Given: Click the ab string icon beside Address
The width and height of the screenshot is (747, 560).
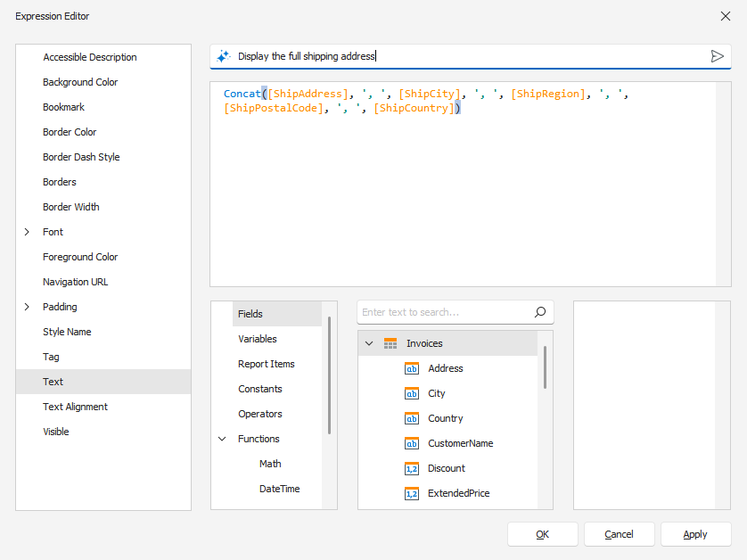Looking at the screenshot, I should 411,368.
